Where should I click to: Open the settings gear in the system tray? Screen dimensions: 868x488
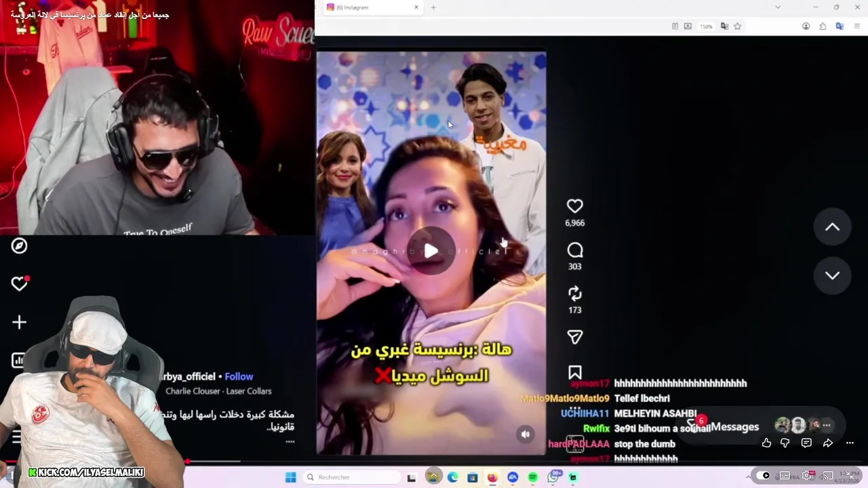pos(808,476)
